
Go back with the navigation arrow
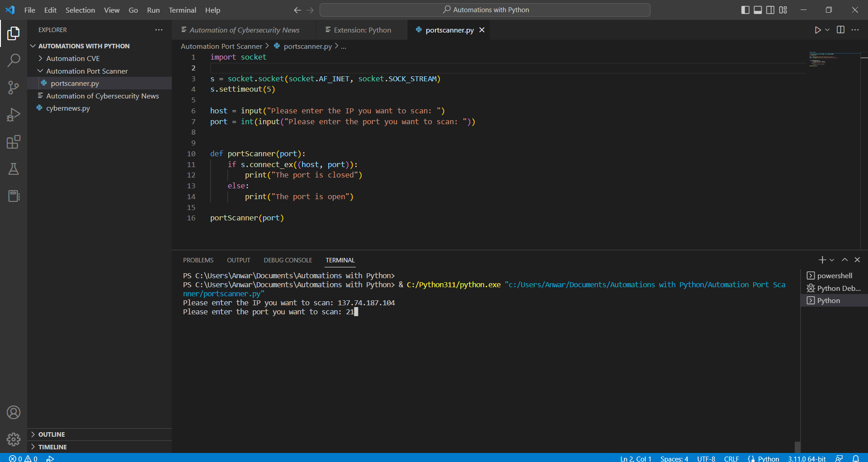click(x=297, y=10)
